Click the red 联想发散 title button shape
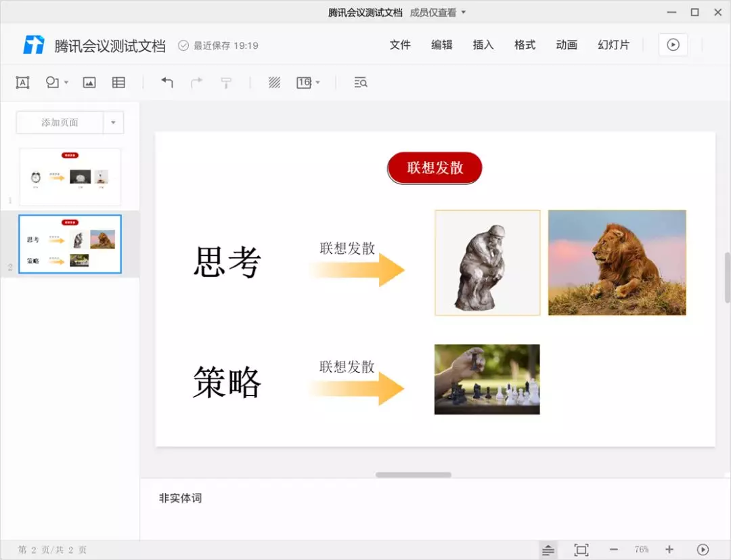The height and width of the screenshot is (560, 731). coord(435,168)
